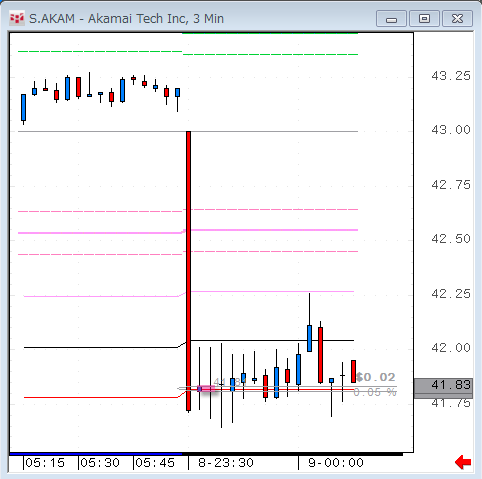Click the 42.25 price axis label

[x=451, y=294]
